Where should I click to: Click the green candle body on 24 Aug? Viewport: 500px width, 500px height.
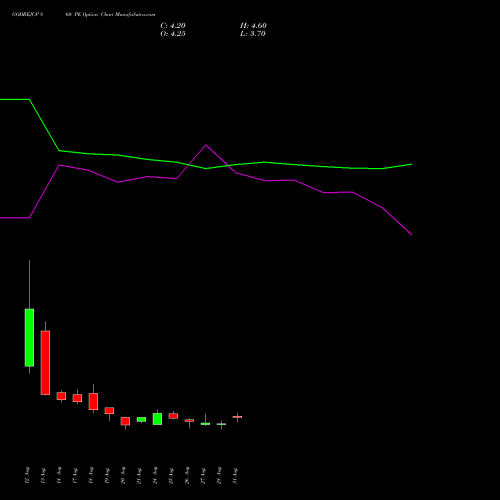(157, 419)
